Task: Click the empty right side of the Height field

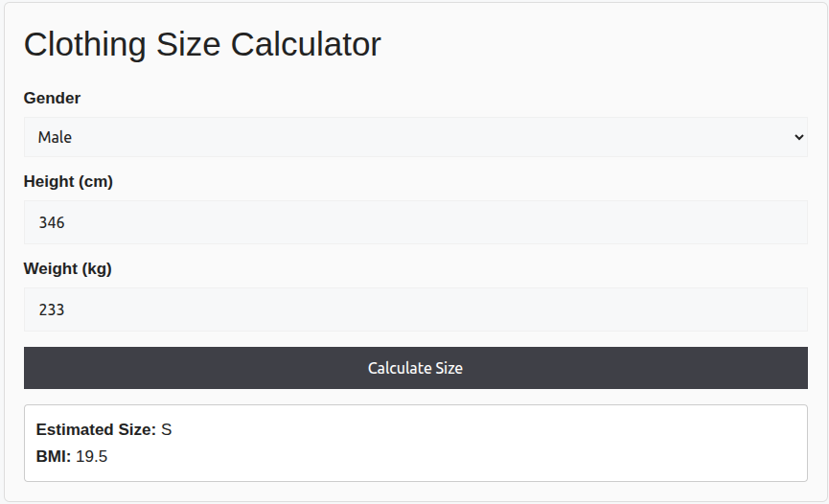Action: (x=671, y=222)
